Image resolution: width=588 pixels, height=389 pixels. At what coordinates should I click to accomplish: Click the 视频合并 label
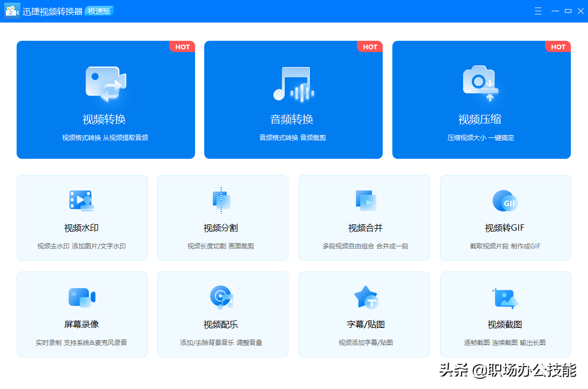(366, 228)
